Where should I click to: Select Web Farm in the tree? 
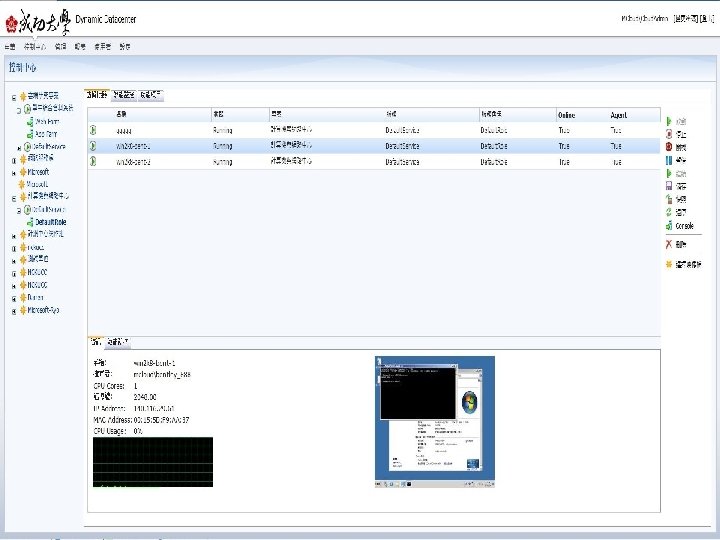47,122
